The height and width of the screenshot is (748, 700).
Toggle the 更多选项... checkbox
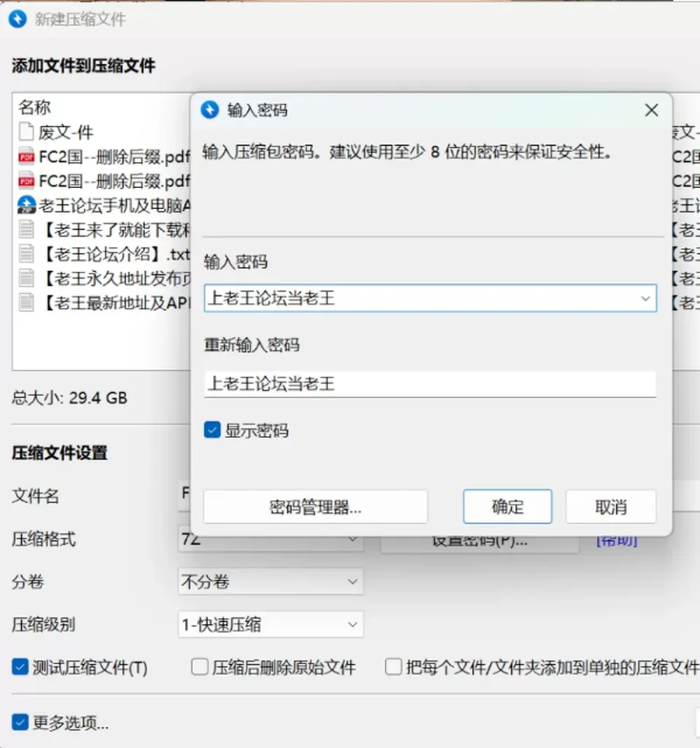(x=20, y=722)
